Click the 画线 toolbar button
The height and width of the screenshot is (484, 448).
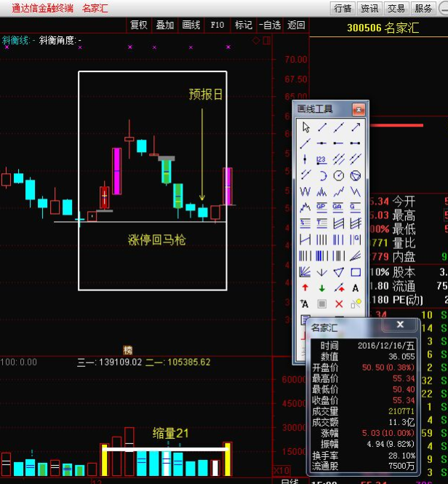point(191,25)
